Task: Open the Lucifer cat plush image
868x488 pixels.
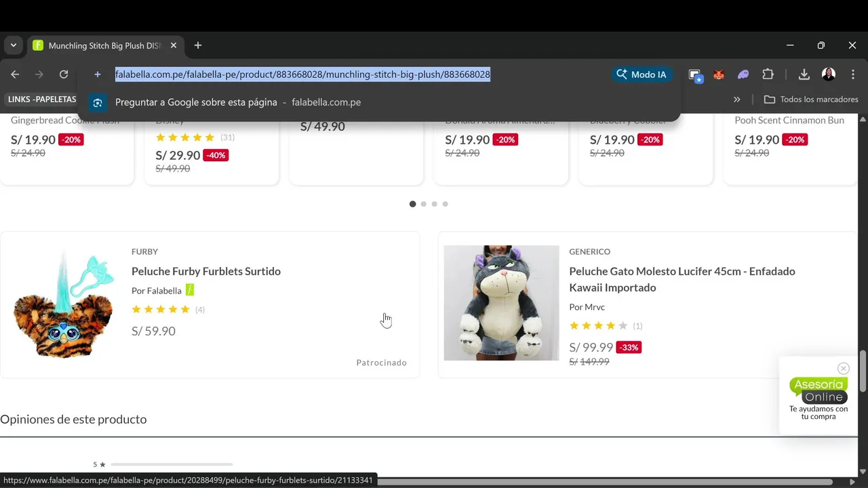Action: [x=501, y=303]
